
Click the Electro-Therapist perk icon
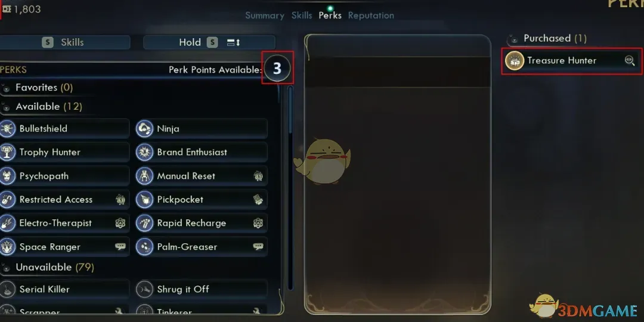[x=7, y=223]
